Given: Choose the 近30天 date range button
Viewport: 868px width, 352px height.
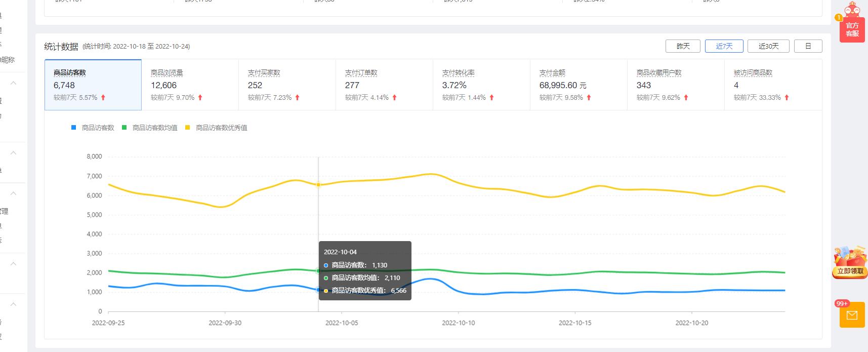Looking at the screenshot, I should tap(768, 46).
